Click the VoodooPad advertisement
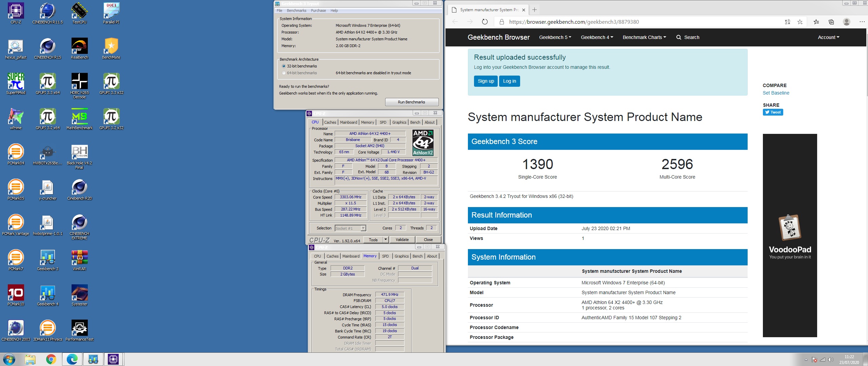This screenshot has height=366, width=868. tap(790, 235)
